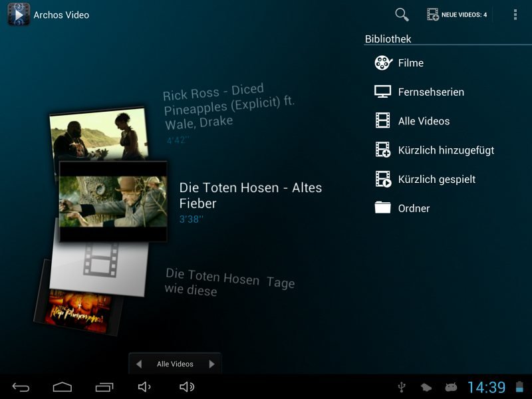The width and height of the screenshot is (532, 399).
Task: Click the 3'38'' duration text
Action: click(191, 219)
